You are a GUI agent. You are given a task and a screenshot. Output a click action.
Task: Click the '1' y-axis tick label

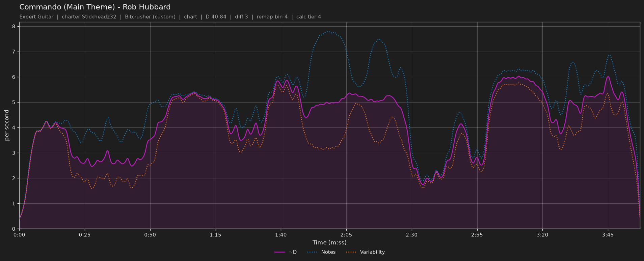(14, 204)
